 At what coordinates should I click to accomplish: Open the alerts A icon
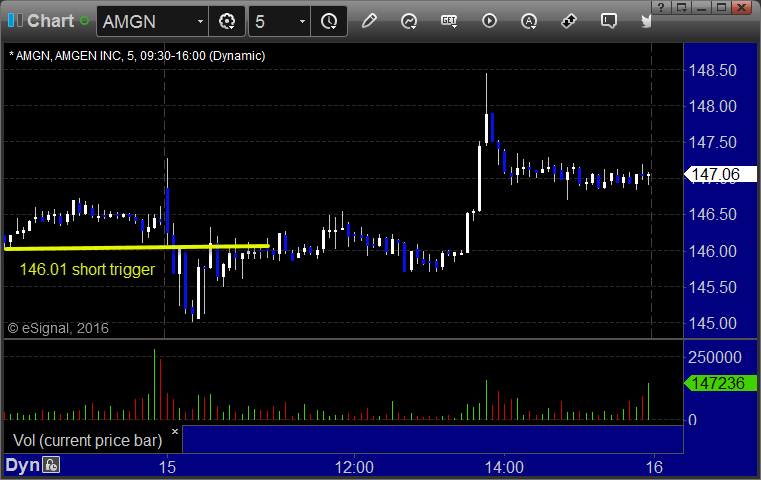coord(529,21)
